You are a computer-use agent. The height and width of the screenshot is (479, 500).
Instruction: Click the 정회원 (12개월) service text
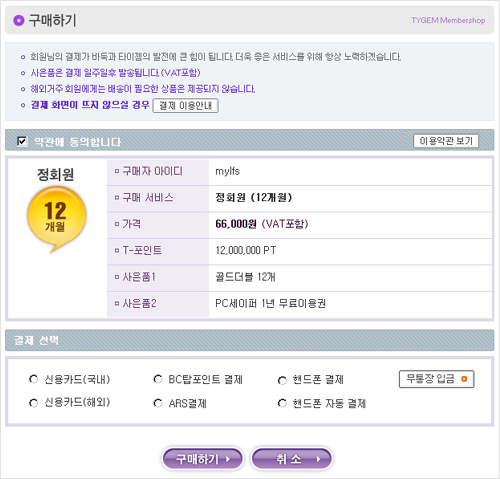(x=254, y=198)
